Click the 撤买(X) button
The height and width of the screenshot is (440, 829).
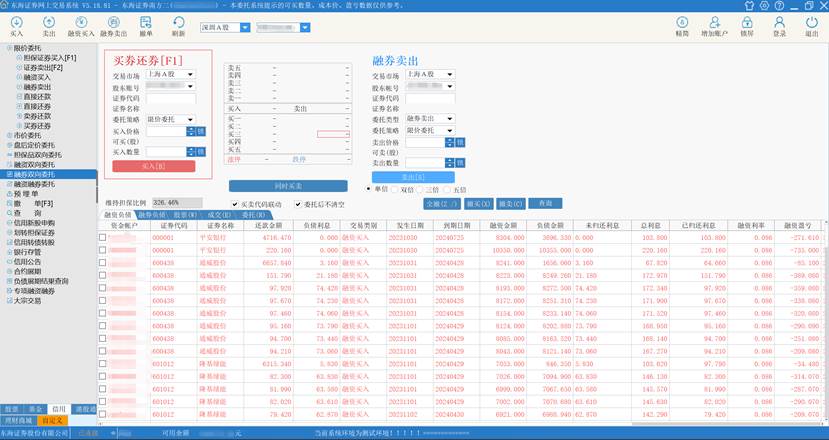pyautogui.click(x=478, y=204)
